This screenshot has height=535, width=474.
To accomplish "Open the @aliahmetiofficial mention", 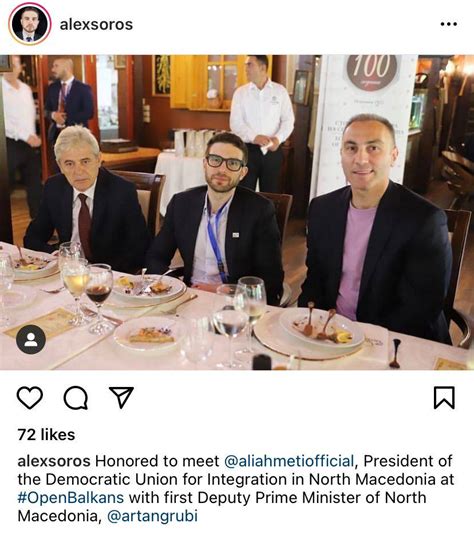I will click(289, 461).
